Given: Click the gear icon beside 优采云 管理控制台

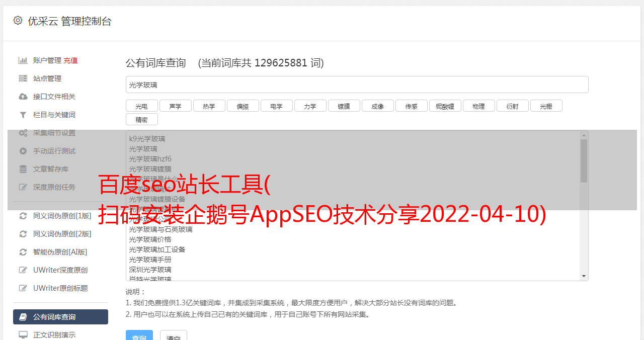Looking at the screenshot, I should pyautogui.click(x=18, y=21).
